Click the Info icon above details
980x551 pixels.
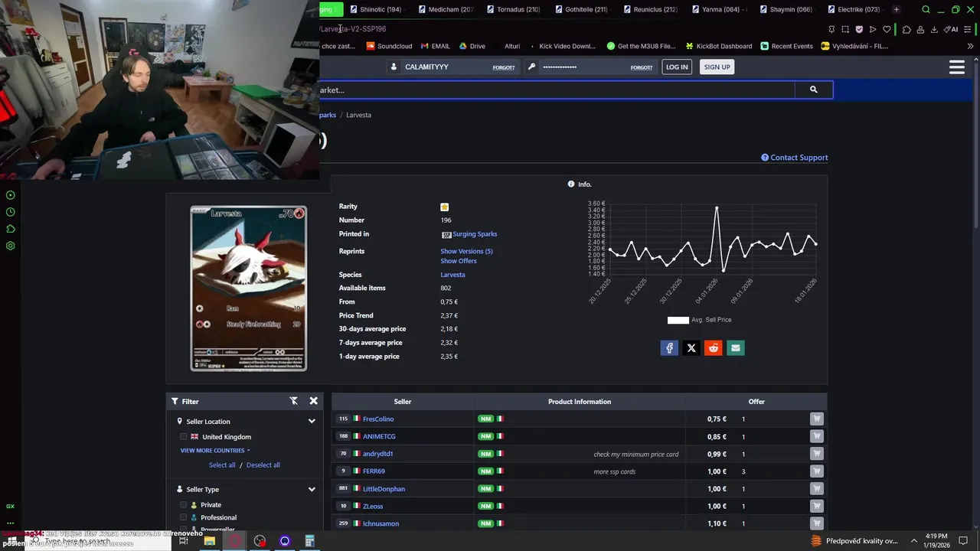pyautogui.click(x=571, y=184)
